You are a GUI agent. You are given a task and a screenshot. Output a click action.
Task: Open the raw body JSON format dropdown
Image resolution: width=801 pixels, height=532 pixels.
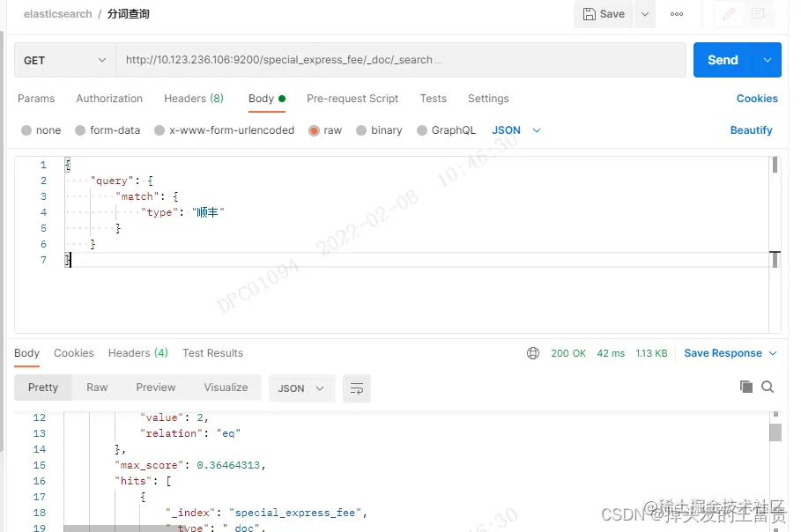(516, 130)
